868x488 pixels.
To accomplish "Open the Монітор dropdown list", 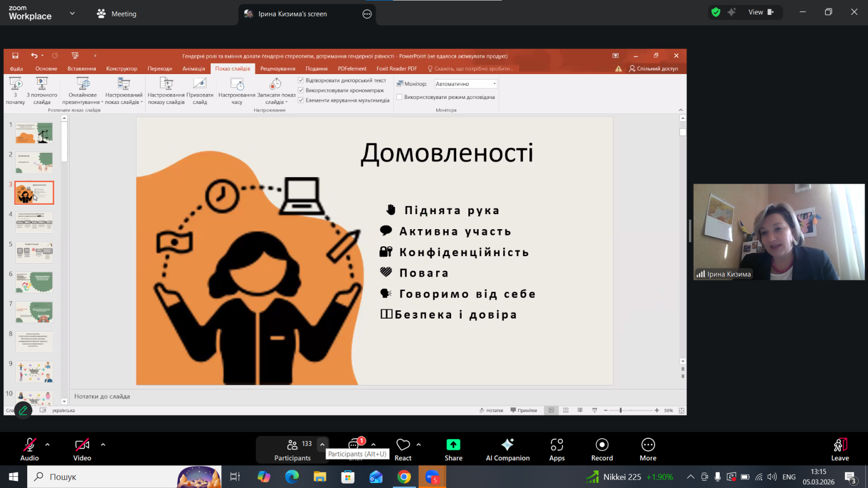I will point(494,84).
